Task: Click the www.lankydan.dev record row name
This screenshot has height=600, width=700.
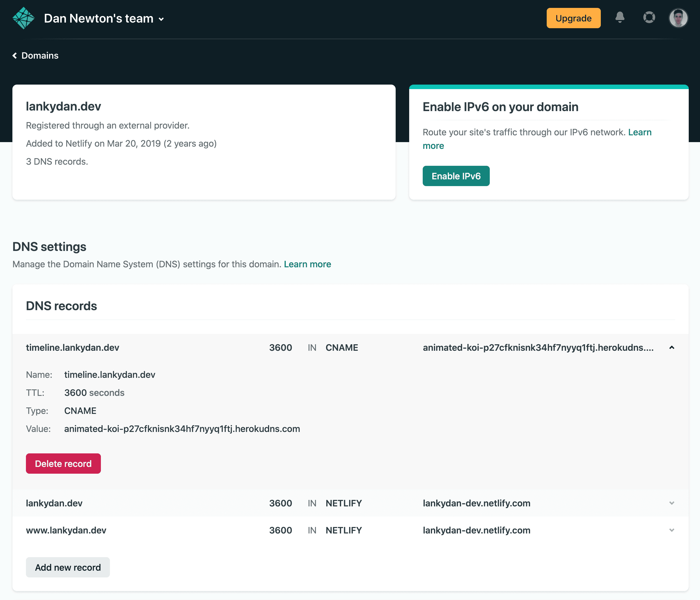Action: [x=66, y=530]
